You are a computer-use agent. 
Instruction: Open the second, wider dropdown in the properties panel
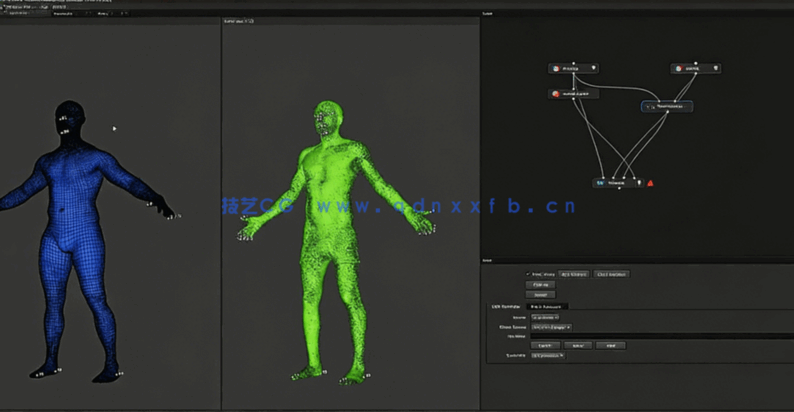(551, 327)
